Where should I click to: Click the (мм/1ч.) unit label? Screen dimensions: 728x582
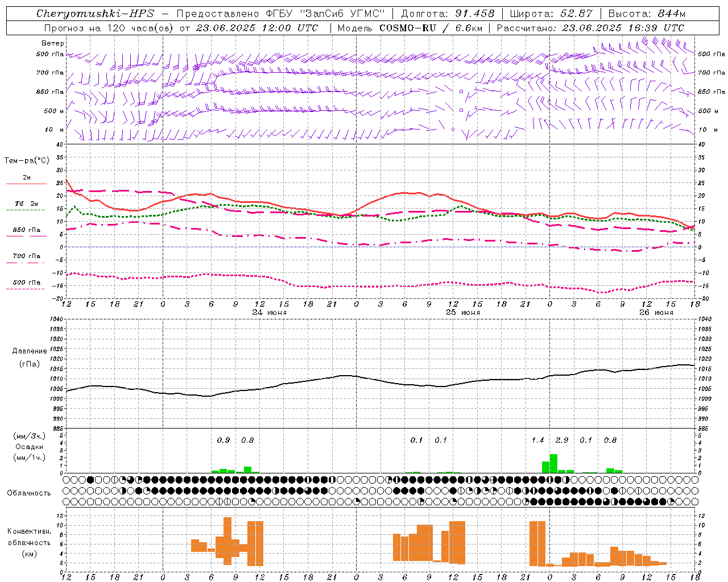tap(29, 458)
